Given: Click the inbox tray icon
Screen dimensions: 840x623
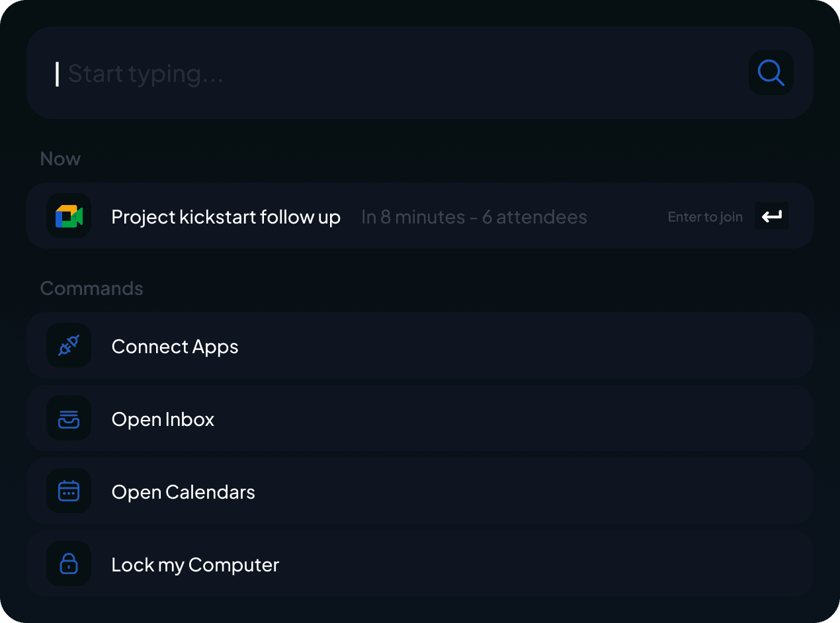Looking at the screenshot, I should (x=69, y=418).
